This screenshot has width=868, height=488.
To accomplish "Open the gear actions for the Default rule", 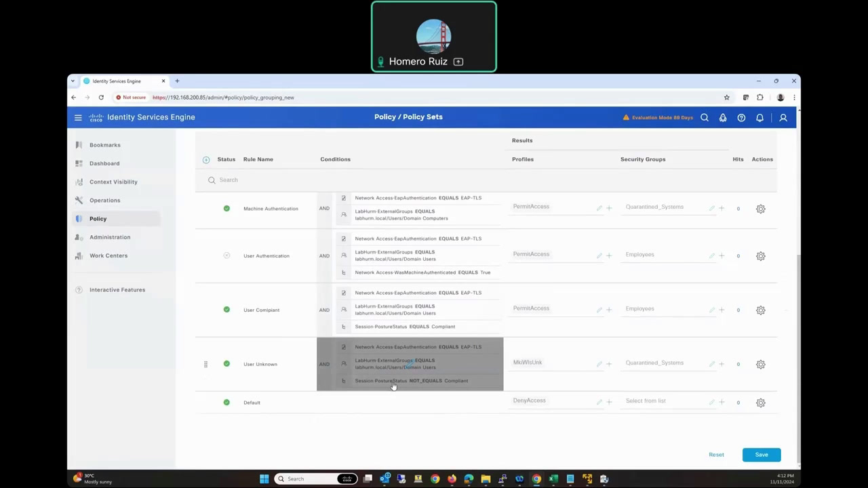I will point(761,403).
